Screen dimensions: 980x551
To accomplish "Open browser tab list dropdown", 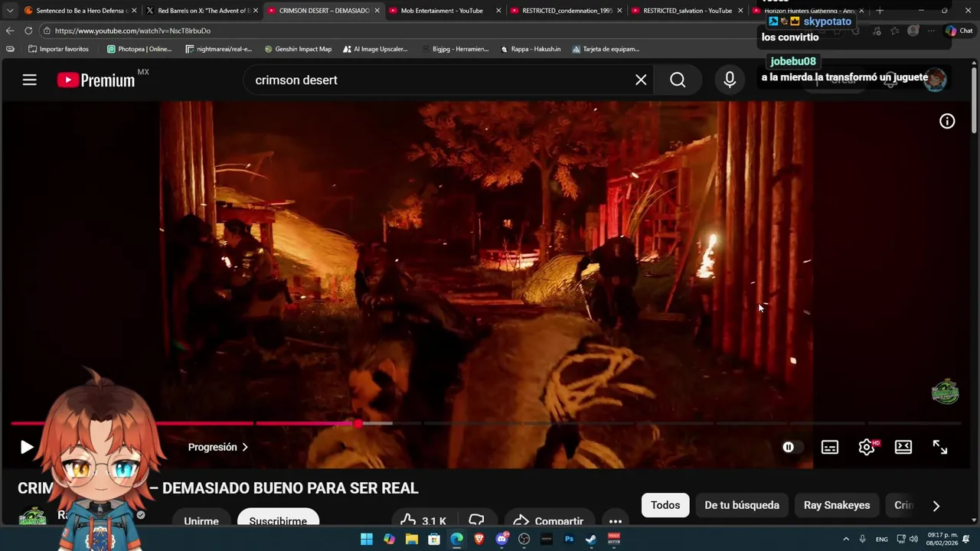I will tap(9, 11).
